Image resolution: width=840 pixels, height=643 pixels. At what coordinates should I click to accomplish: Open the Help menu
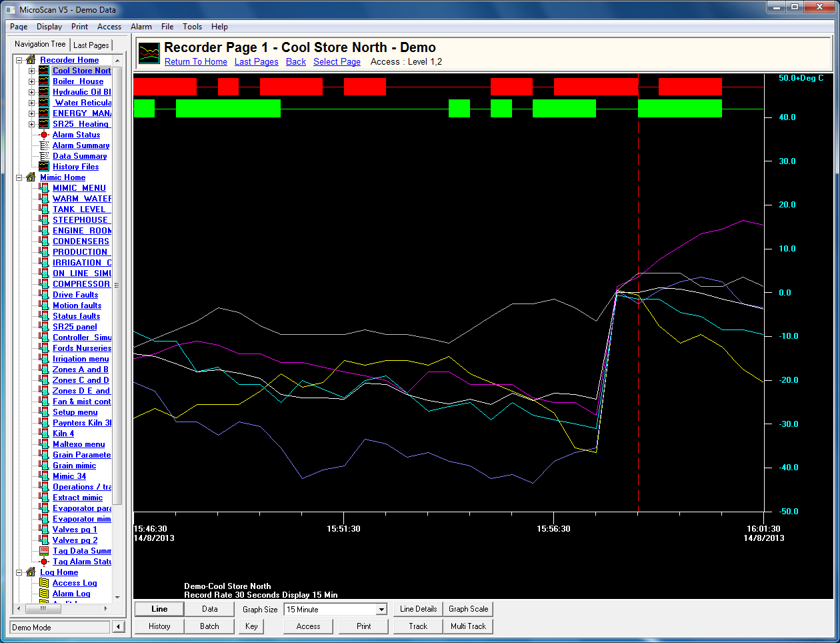219,27
